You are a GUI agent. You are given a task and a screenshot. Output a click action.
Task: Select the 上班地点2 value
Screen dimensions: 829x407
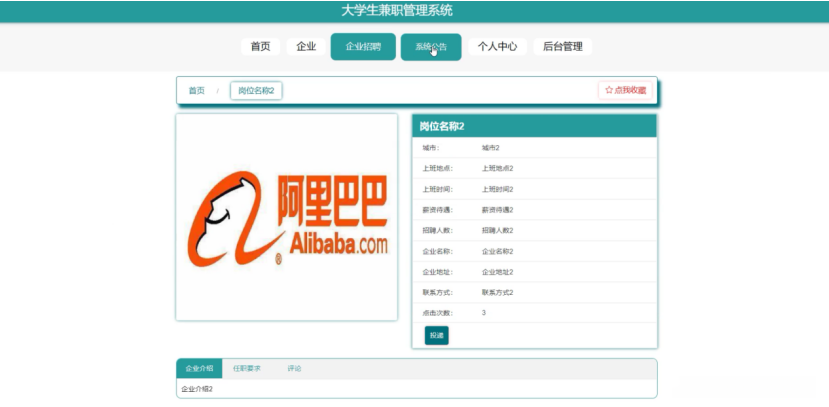point(498,169)
